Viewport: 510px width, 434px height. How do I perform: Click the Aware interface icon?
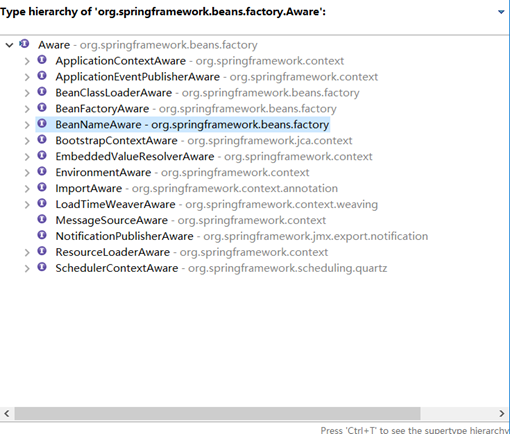coord(24,44)
